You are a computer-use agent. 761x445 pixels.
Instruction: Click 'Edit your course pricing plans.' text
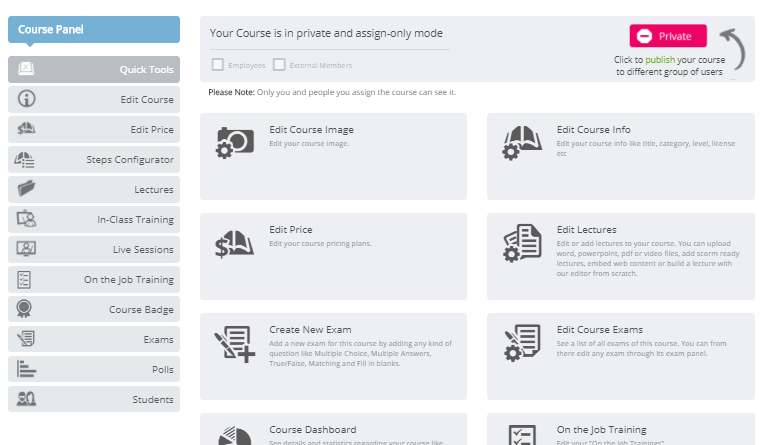320,244
